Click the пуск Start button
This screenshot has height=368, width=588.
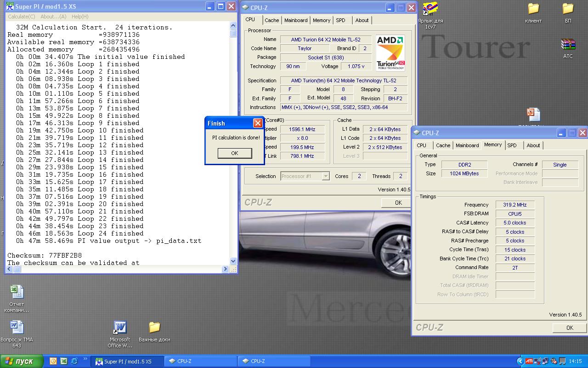22,361
